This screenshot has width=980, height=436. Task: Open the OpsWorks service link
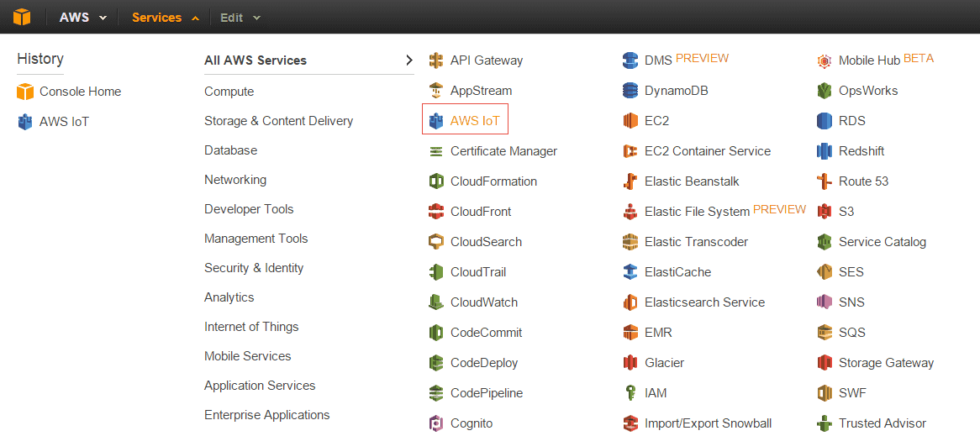868,91
